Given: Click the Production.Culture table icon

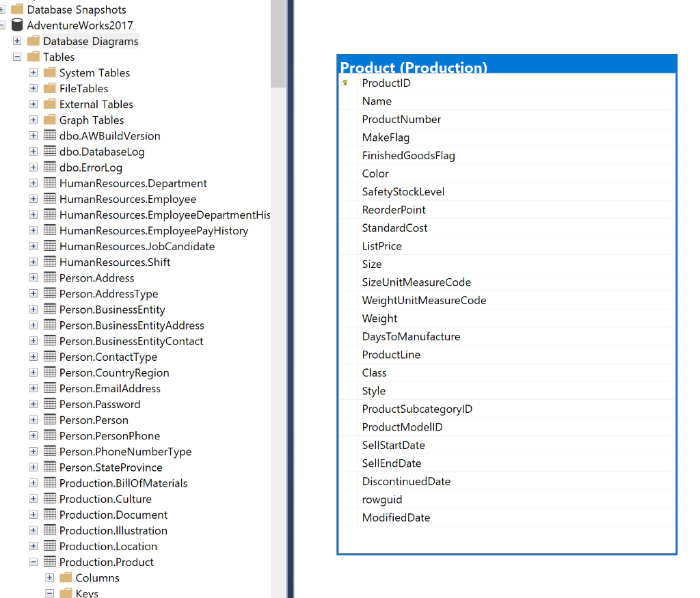Looking at the screenshot, I should (49, 498).
